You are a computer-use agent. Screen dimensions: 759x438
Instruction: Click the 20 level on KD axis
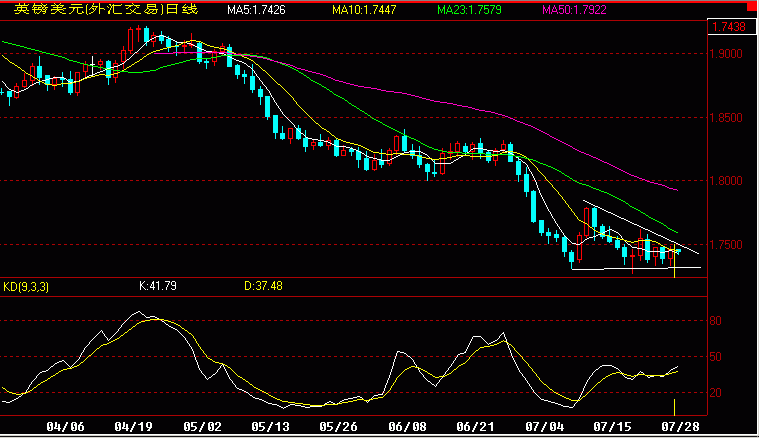pos(715,393)
